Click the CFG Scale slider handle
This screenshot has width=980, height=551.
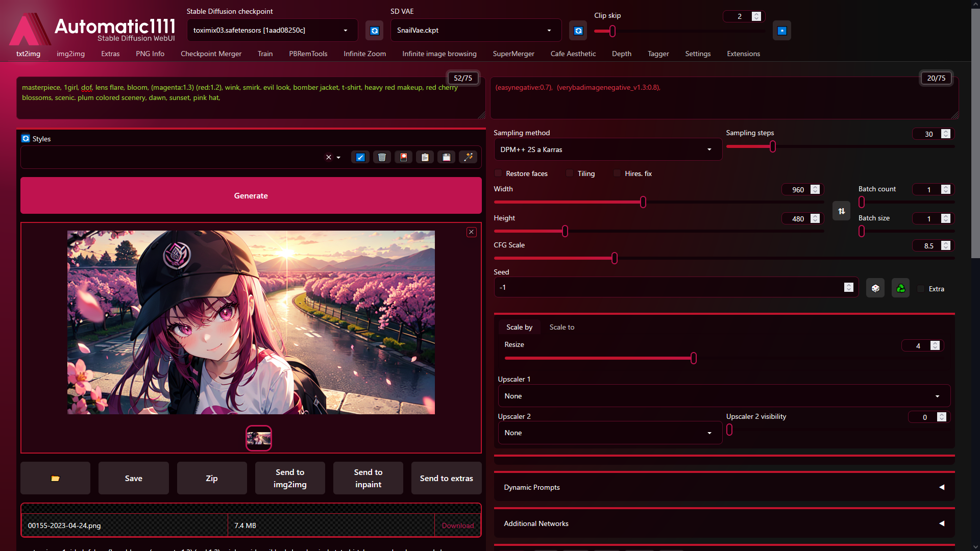(x=615, y=258)
